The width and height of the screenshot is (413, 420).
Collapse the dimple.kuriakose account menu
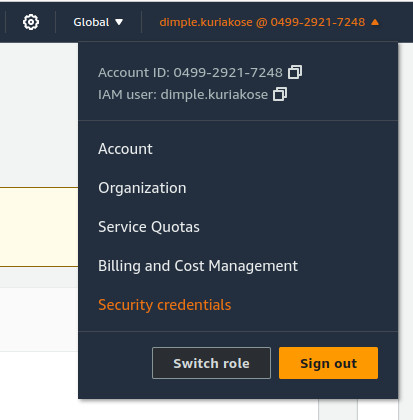tap(269, 22)
